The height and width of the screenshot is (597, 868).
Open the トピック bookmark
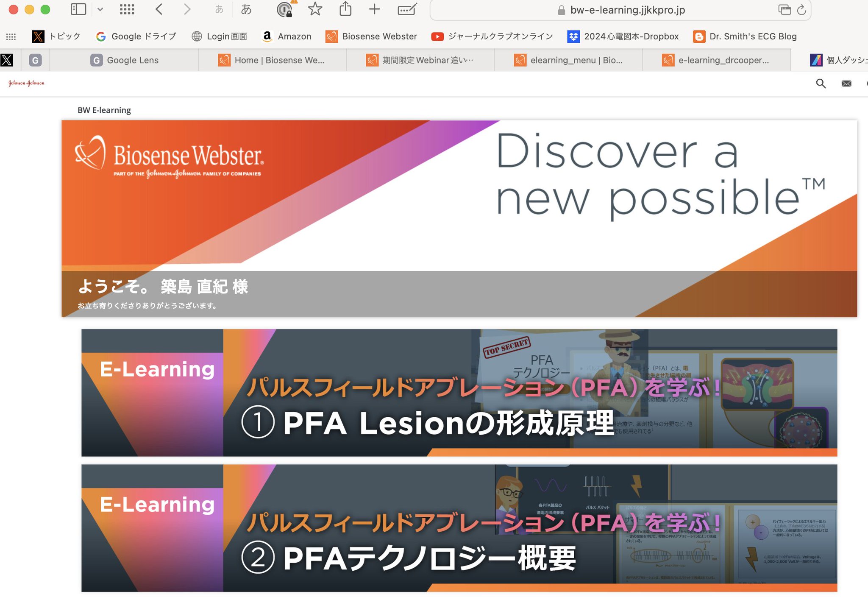coord(56,36)
